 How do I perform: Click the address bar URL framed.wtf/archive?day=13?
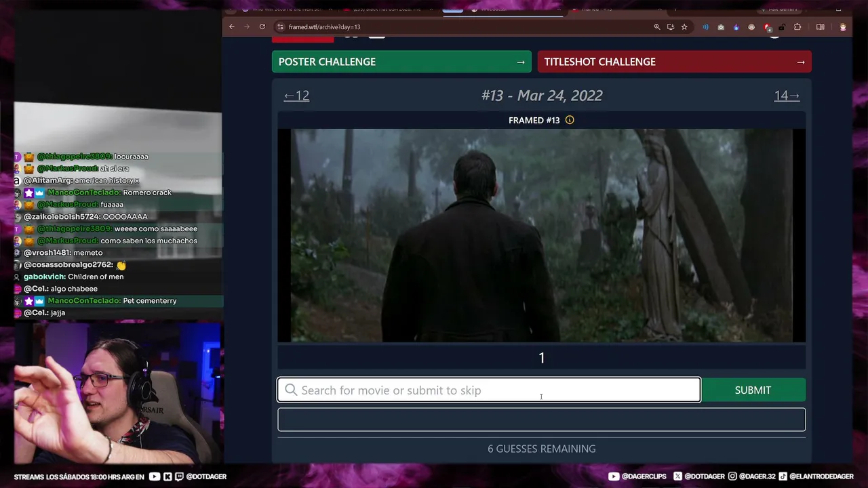324,27
